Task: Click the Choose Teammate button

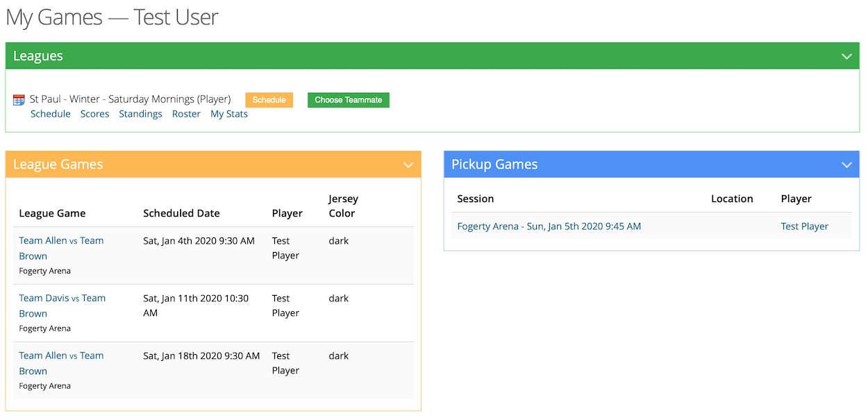Action: [348, 100]
